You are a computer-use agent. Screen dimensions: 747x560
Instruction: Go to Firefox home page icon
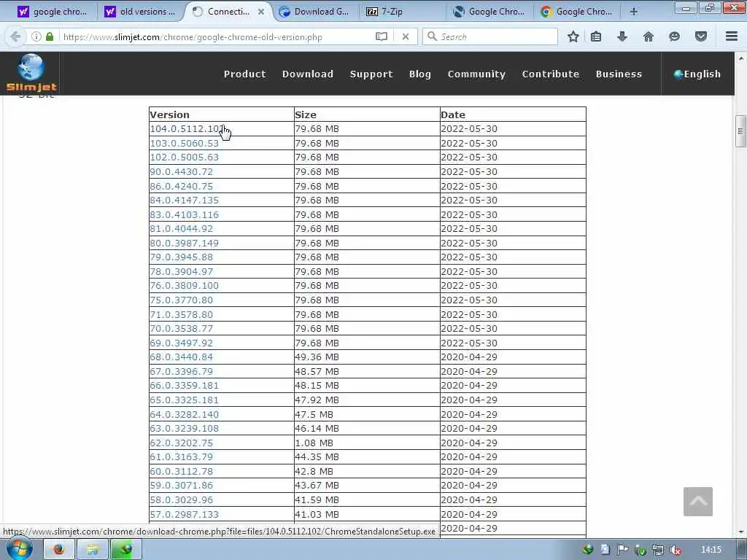[649, 36]
